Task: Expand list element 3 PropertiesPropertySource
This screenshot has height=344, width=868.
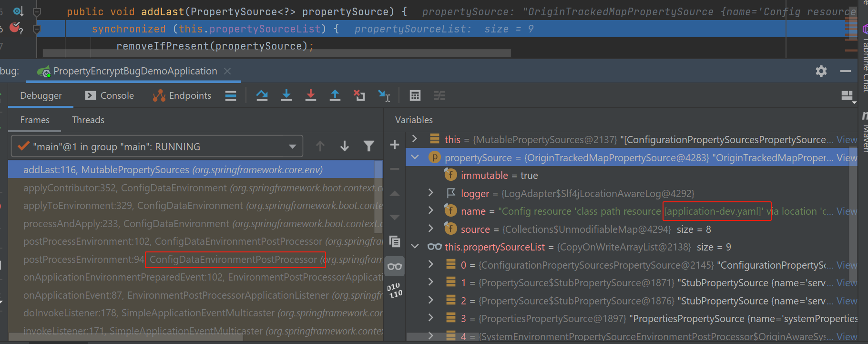Action: pyautogui.click(x=431, y=318)
